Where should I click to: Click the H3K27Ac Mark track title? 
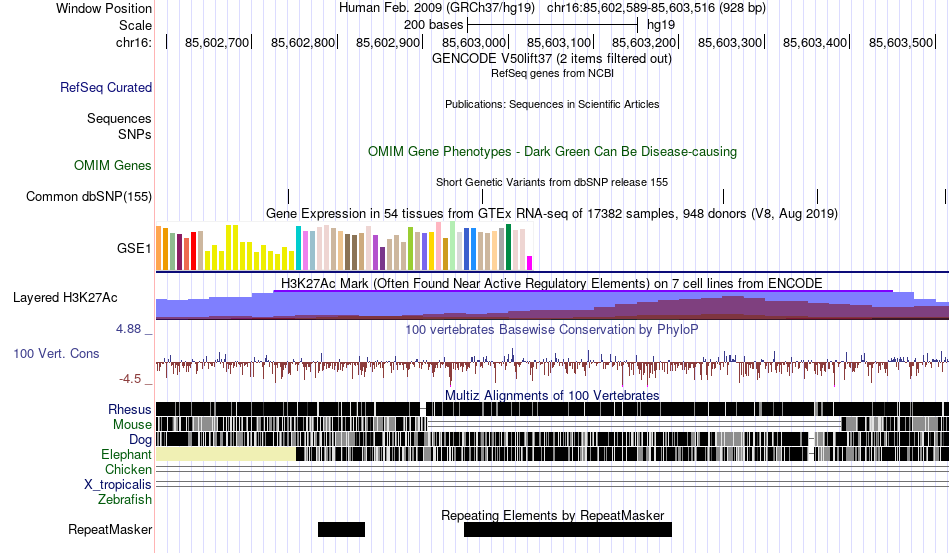552,283
